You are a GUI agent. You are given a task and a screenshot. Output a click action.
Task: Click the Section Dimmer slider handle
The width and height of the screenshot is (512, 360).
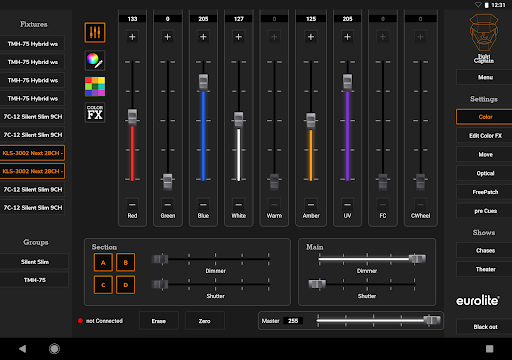pyautogui.click(x=160, y=259)
